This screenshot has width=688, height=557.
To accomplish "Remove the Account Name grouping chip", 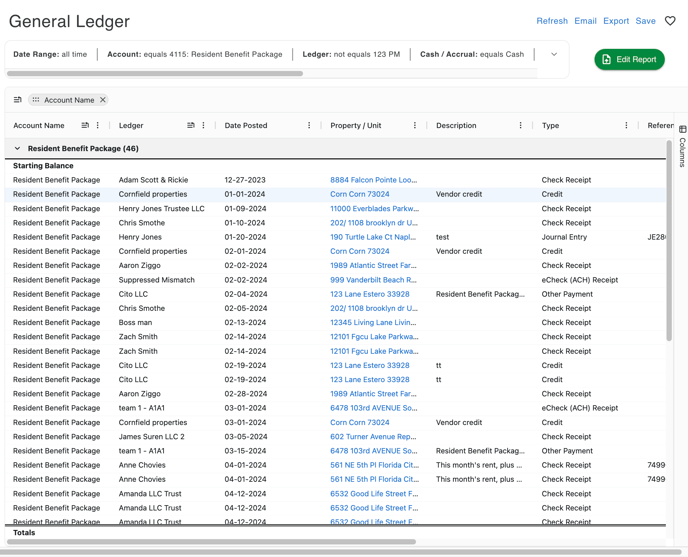I will (x=103, y=100).
